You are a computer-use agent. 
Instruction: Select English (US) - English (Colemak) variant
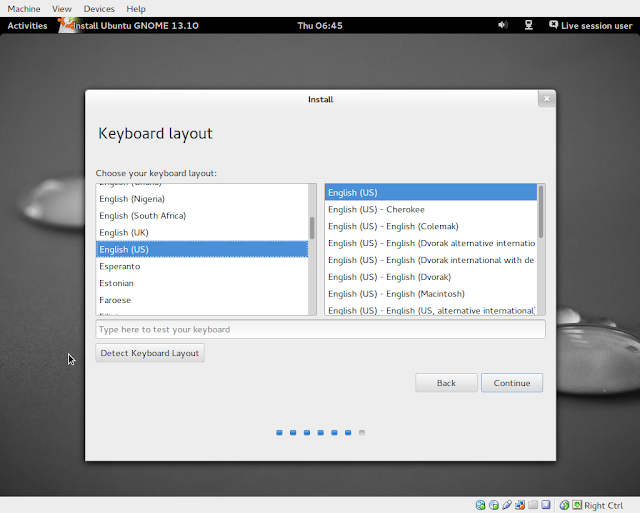(431, 226)
